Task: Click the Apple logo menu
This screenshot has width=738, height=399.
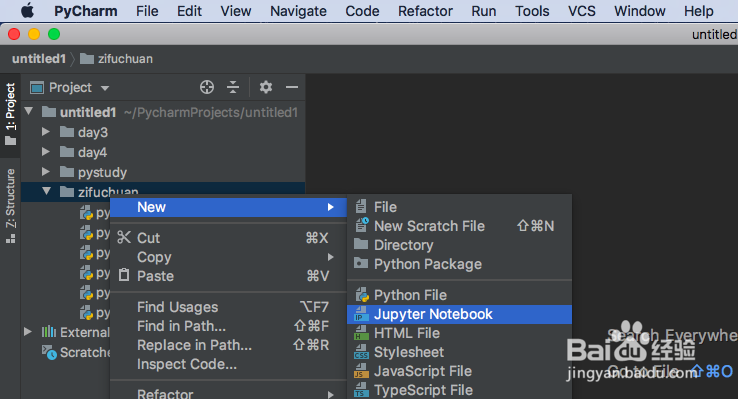Action: tap(27, 10)
